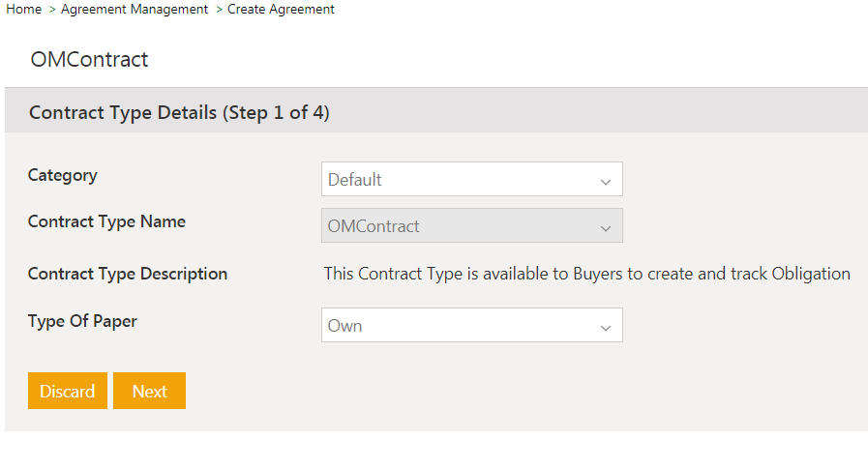Click the OMContract page title
868x469 pixels.
(89, 60)
